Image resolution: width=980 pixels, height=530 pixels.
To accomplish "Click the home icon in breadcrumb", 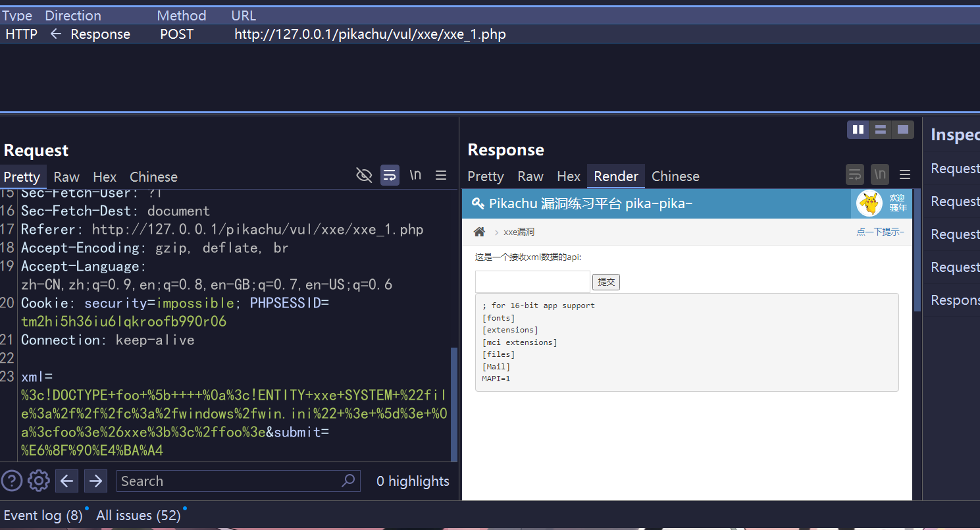I will pyautogui.click(x=479, y=232).
